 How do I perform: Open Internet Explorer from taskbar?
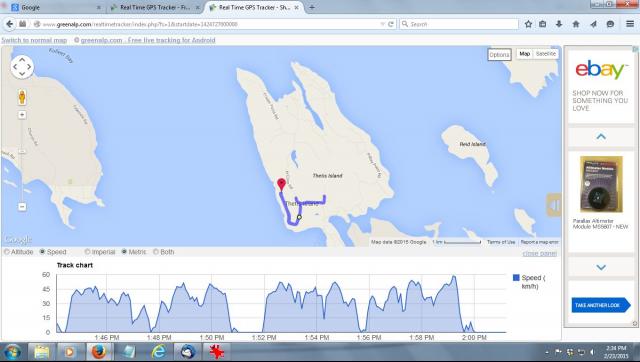click(x=158, y=352)
